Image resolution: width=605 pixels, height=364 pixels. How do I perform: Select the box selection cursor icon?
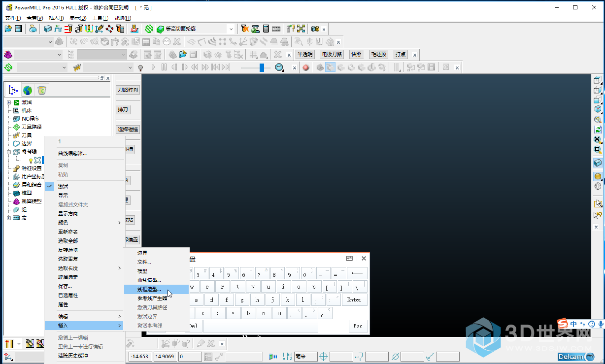click(598, 202)
